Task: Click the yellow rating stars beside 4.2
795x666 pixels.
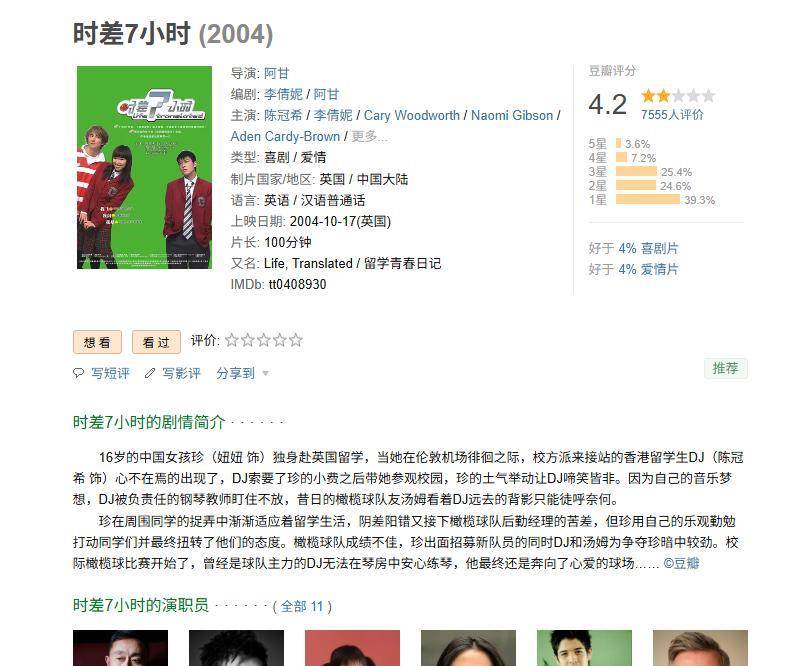Action: (678, 96)
